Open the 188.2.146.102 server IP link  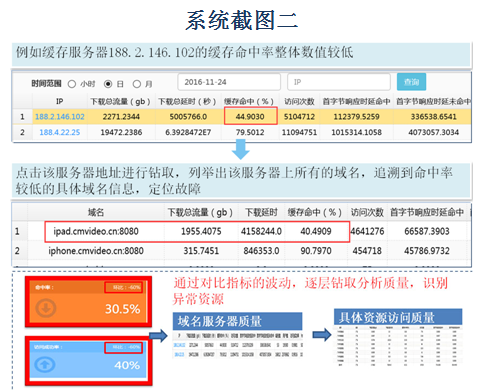tap(60, 117)
